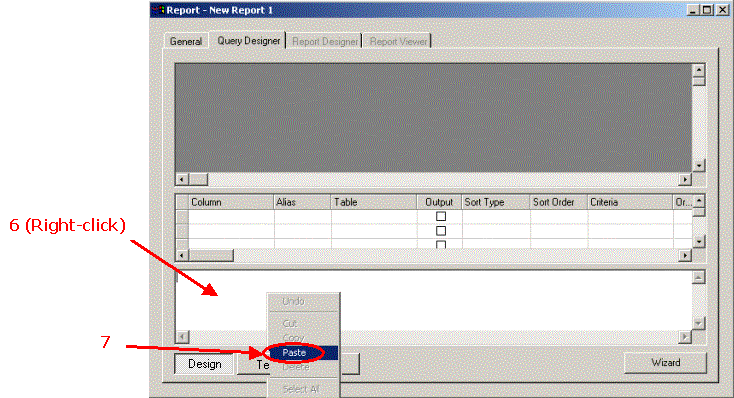Click the Table column header
The width and height of the screenshot is (734, 398).
374,202
